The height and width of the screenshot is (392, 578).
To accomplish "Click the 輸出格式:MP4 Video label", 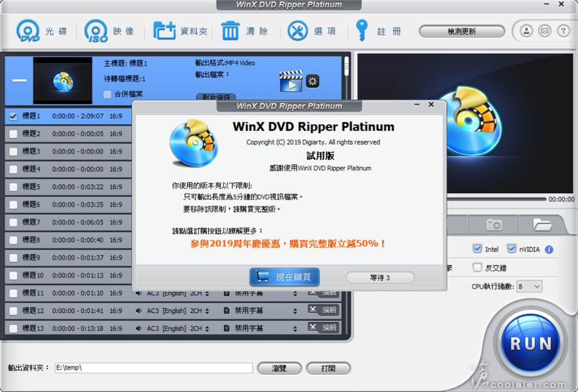I will pyautogui.click(x=225, y=63).
